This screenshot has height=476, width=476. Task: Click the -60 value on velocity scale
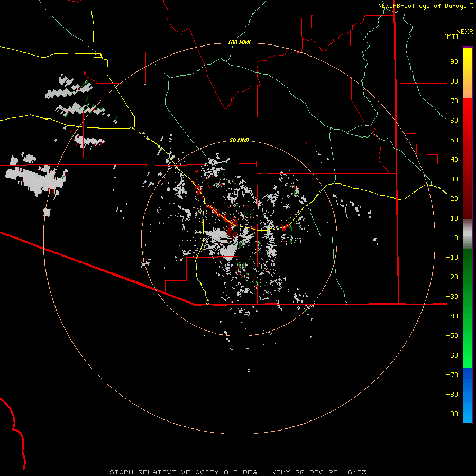pos(452,355)
